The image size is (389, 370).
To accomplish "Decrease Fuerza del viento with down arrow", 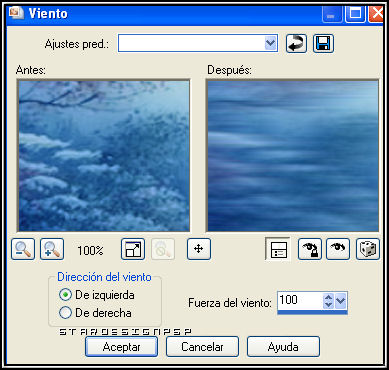I will (328, 305).
